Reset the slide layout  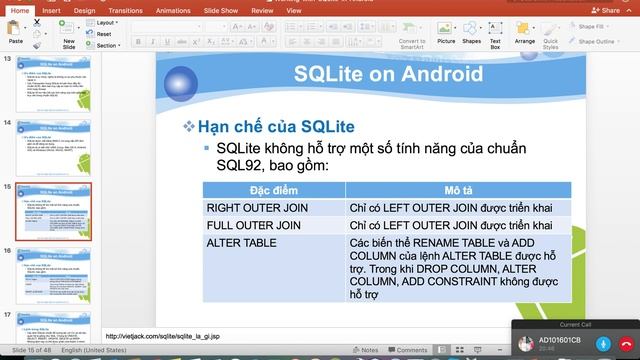[x=99, y=34]
